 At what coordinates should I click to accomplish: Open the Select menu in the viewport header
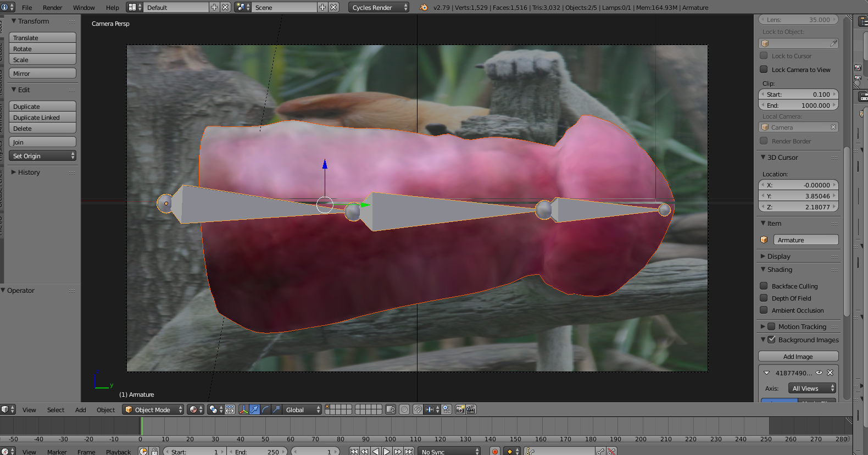click(55, 410)
